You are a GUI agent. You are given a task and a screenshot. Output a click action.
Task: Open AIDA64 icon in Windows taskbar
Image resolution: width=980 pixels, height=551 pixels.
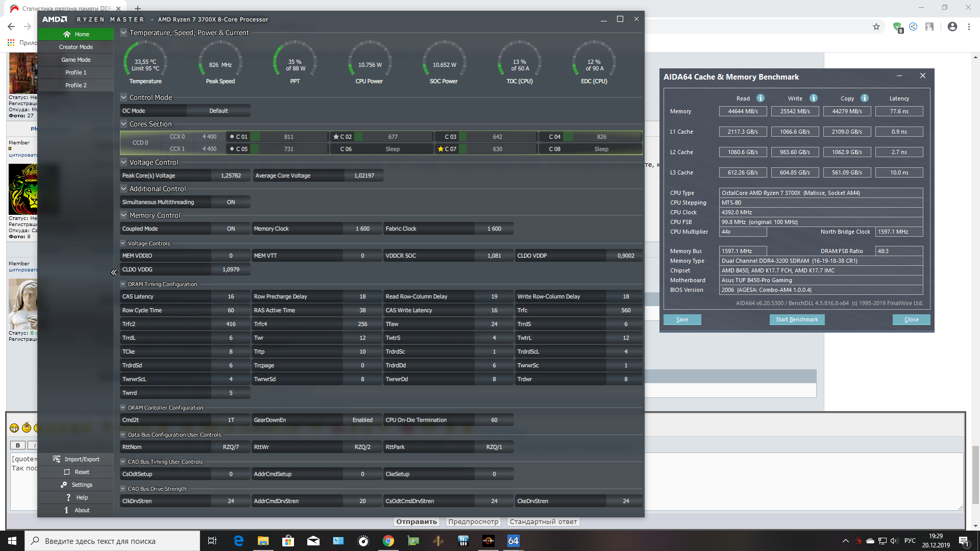[513, 541]
